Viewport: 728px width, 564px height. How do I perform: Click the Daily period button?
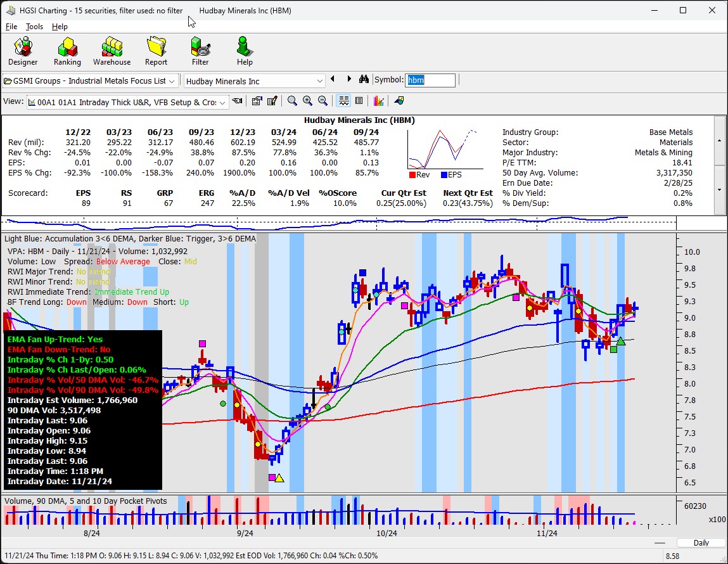[701, 542]
